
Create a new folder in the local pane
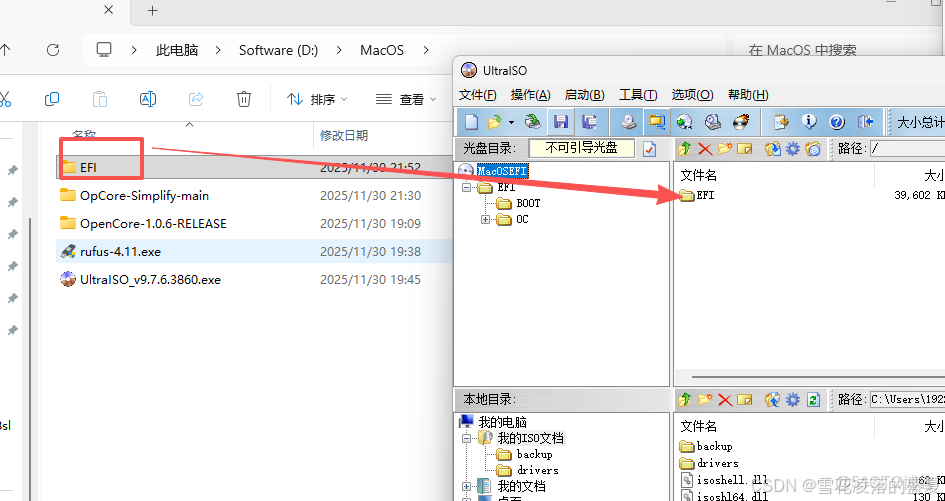coord(705,399)
